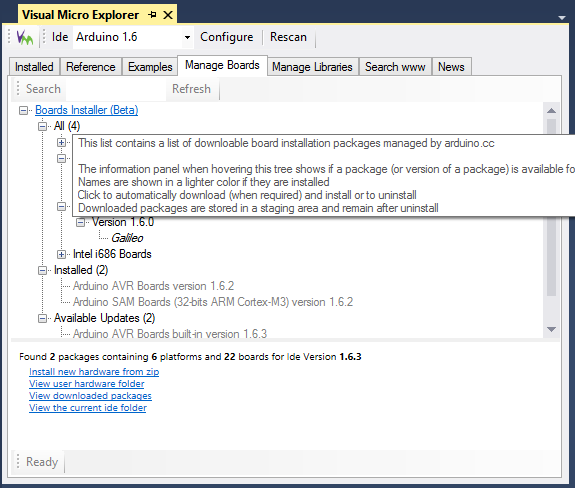Expand the Intel i686 Boards node
Image resolution: width=575 pixels, height=488 pixels.
[x=62, y=254]
